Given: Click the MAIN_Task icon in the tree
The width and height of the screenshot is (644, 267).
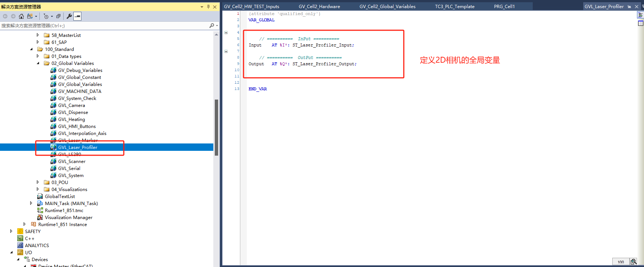Looking at the screenshot, I should pyautogui.click(x=40, y=203).
